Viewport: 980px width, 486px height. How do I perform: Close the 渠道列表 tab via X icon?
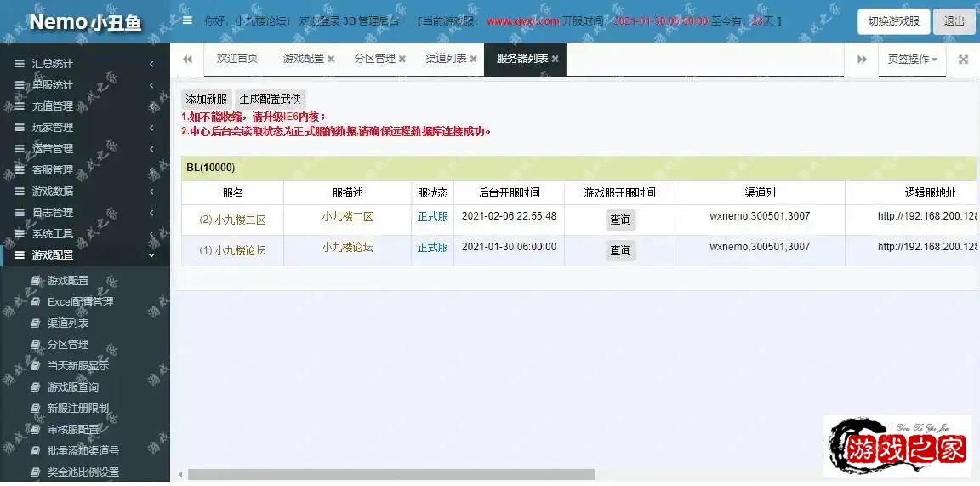coord(474,60)
